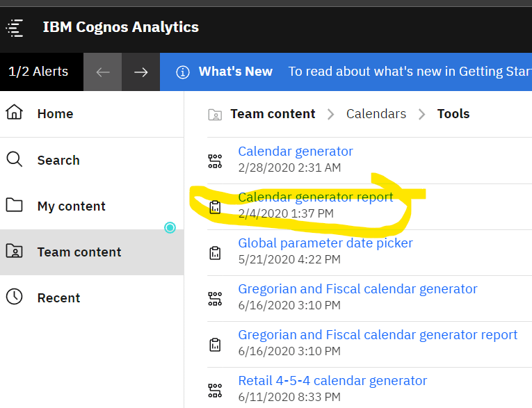Click the previous alert left arrow
Image resolution: width=532 pixels, height=408 pixels.
tap(103, 72)
